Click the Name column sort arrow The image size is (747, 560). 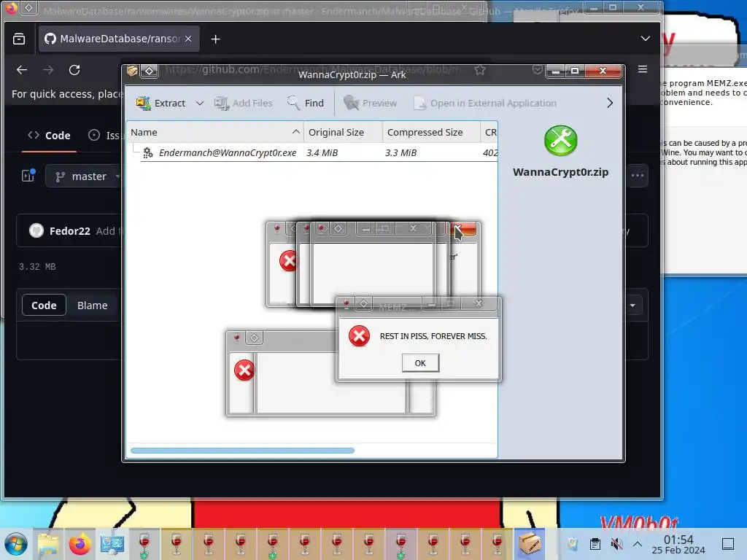pos(296,132)
